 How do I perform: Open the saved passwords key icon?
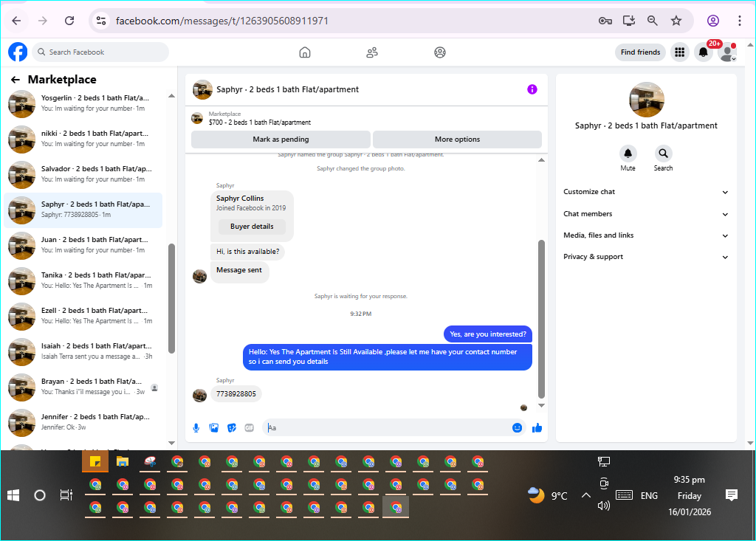click(605, 21)
